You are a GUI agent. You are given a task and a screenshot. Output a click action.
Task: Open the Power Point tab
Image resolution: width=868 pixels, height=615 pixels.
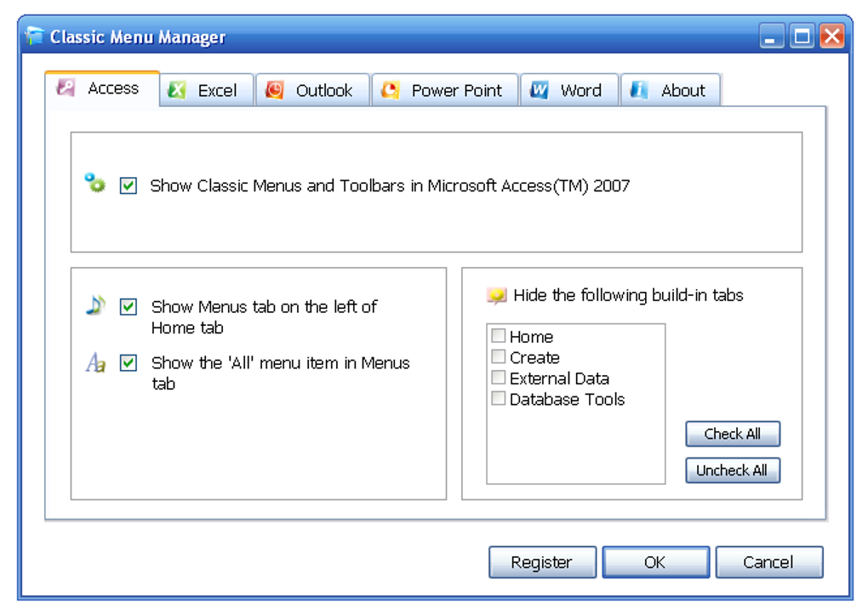pos(445,90)
